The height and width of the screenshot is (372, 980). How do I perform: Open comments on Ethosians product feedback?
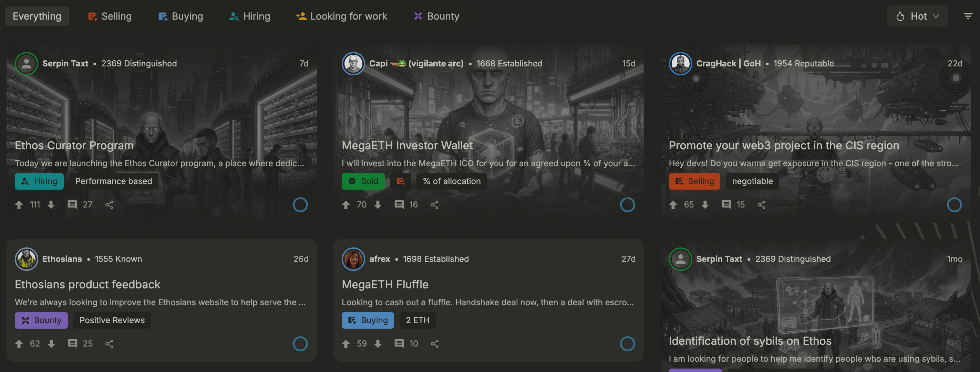pos(73,343)
